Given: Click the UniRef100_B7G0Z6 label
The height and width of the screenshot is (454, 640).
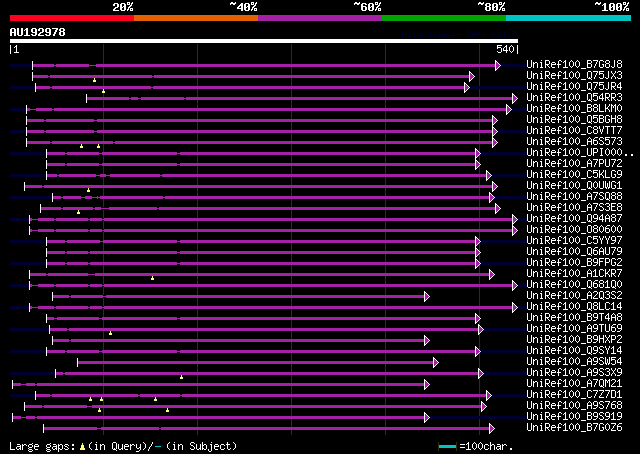Looking at the screenshot, I should [574, 427].
